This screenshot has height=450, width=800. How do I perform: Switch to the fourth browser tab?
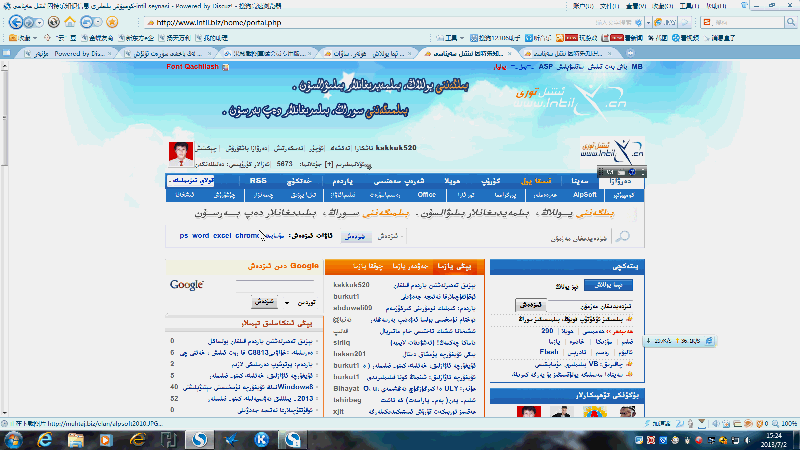tap(368, 54)
